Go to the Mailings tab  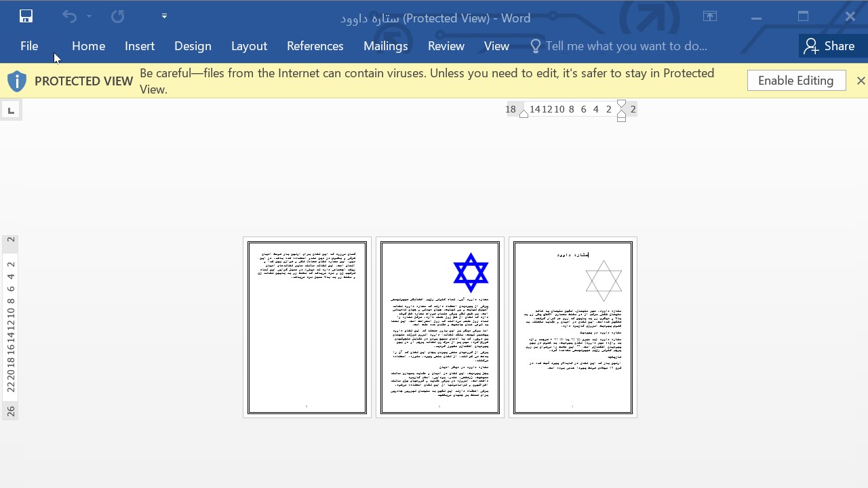[386, 46]
